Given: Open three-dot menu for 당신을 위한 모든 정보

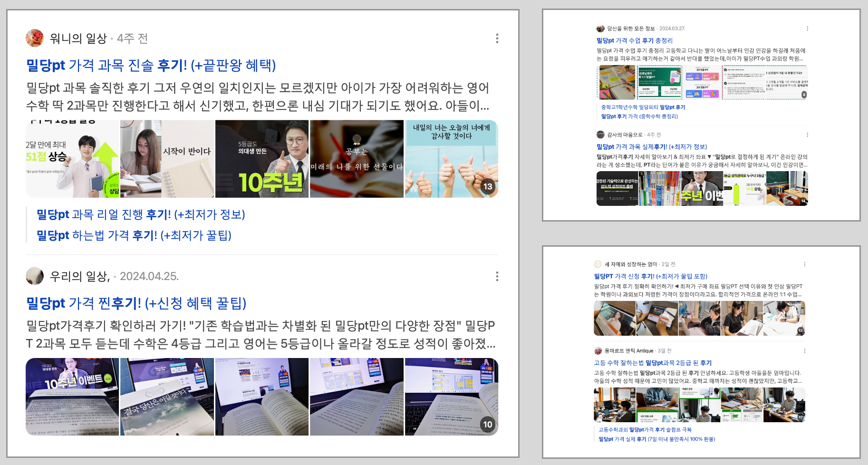Looking at the screenshot, I should [x=807, y=29].
